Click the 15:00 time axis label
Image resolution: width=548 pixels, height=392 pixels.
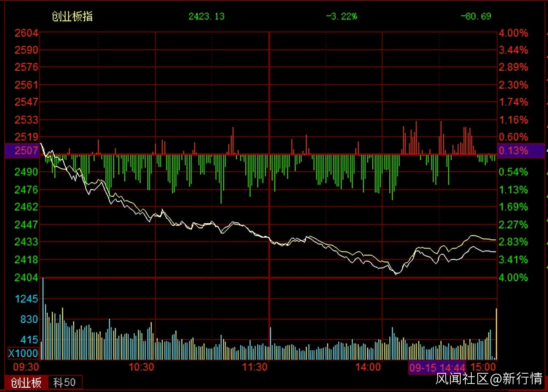[484, 367]
